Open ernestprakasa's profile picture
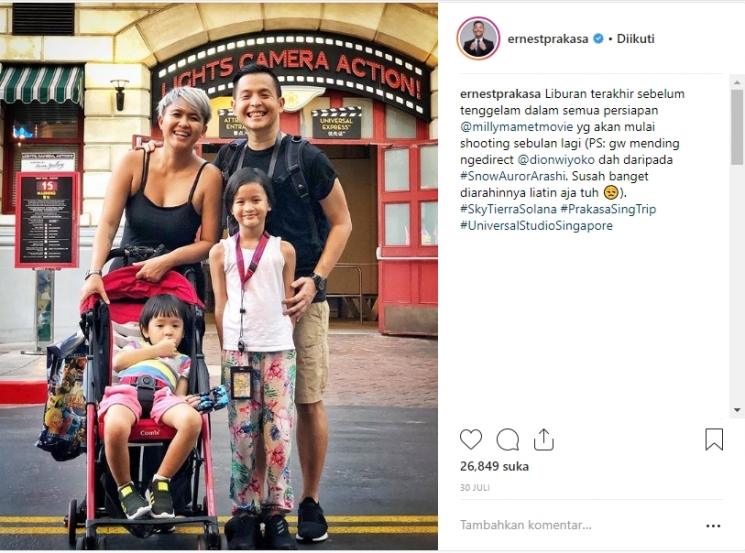This screenshot has height=553, width=745. pyautogui.click(x=478, y=38)
